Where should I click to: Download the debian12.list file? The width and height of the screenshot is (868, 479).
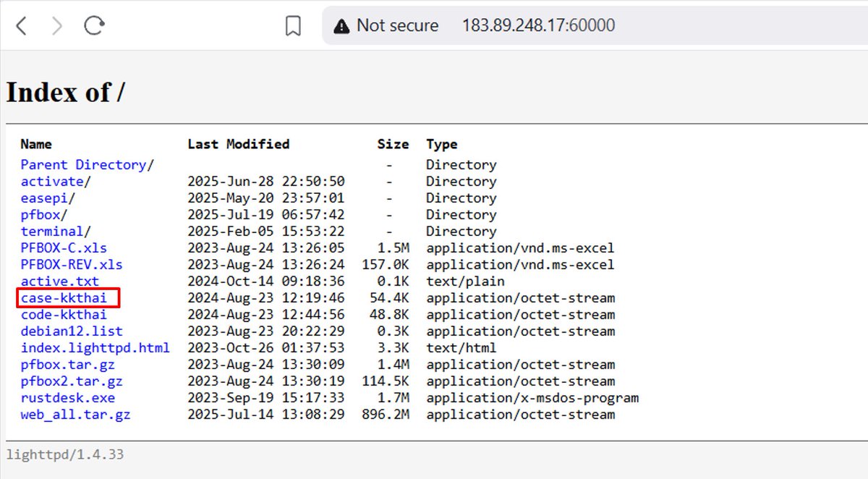tap(72, 331)
